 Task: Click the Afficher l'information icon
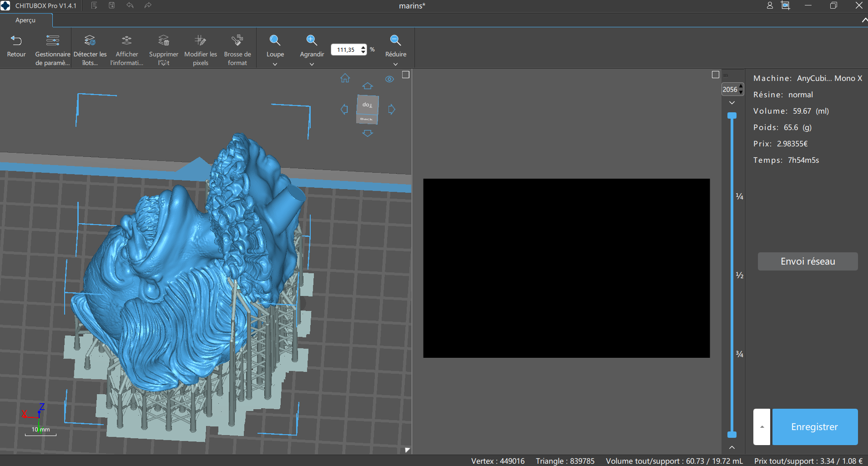point(126,40)
